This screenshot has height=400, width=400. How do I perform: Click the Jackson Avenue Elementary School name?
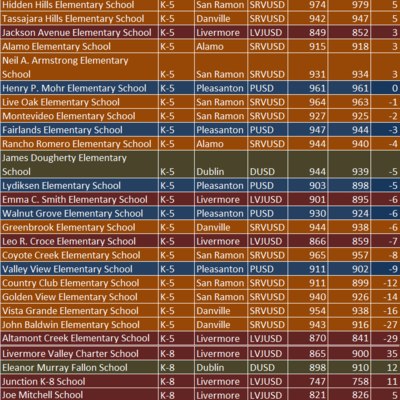(x=77, y=33)
